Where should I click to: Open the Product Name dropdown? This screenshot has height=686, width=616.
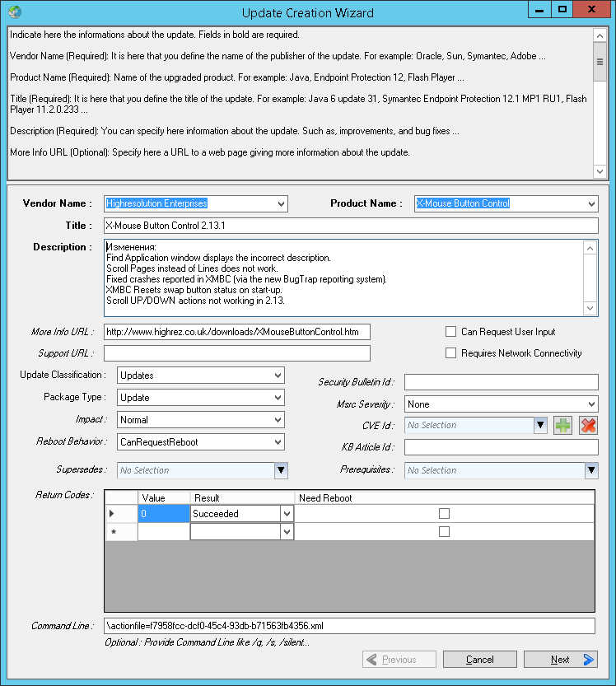591,204
